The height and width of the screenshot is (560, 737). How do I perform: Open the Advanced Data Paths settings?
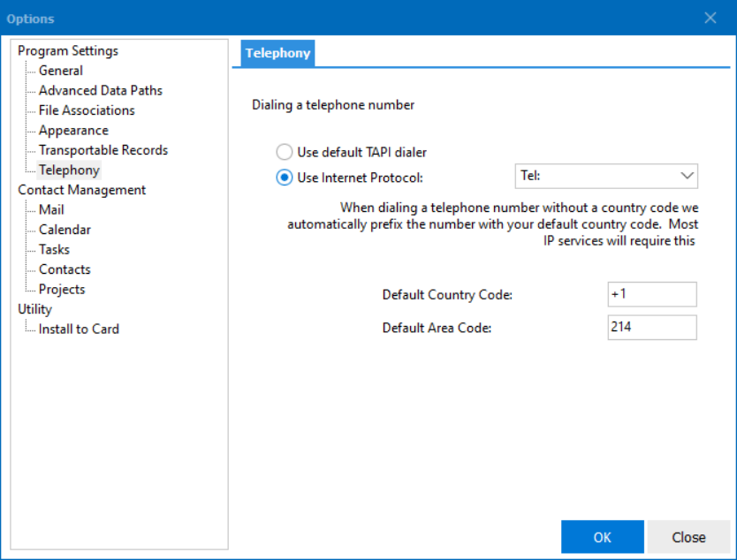(x=100, y=90)
